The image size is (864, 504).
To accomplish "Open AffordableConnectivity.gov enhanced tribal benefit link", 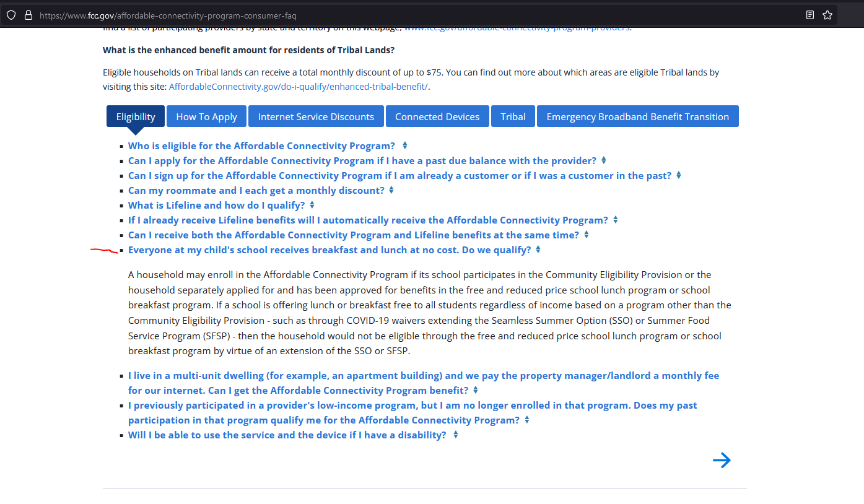I will pyautogui.click(x=298, y=87).
